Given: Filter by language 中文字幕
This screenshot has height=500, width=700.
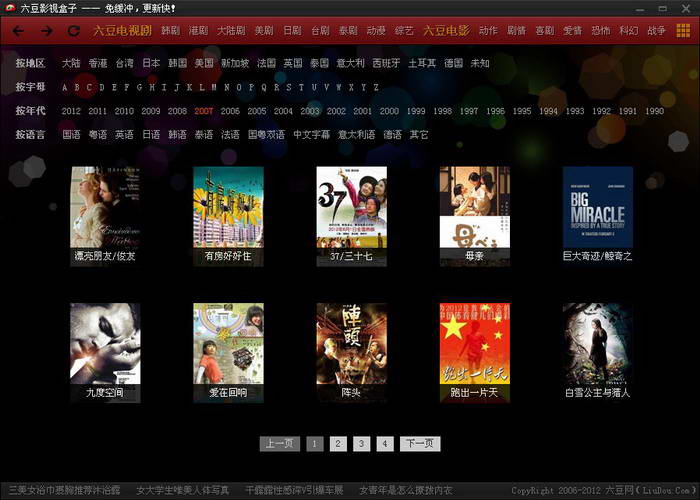Looking at the screenshot, I should [x=312, y=134].
